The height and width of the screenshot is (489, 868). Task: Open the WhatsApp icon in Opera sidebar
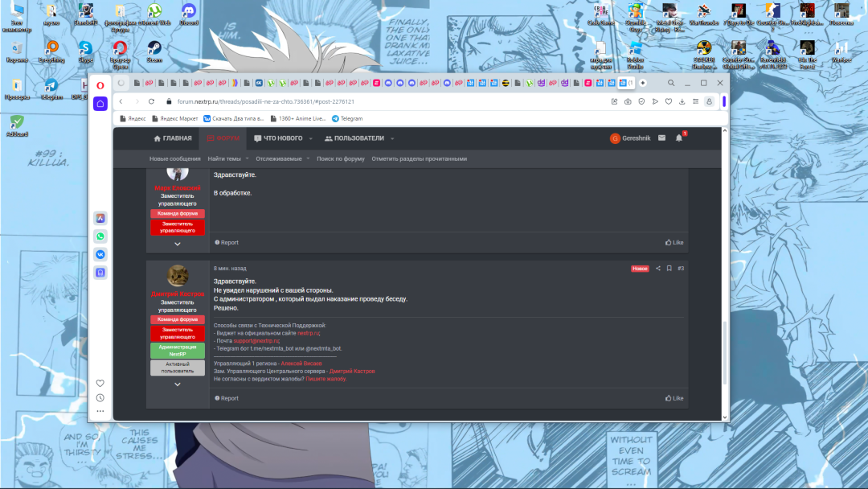[100, 236]
